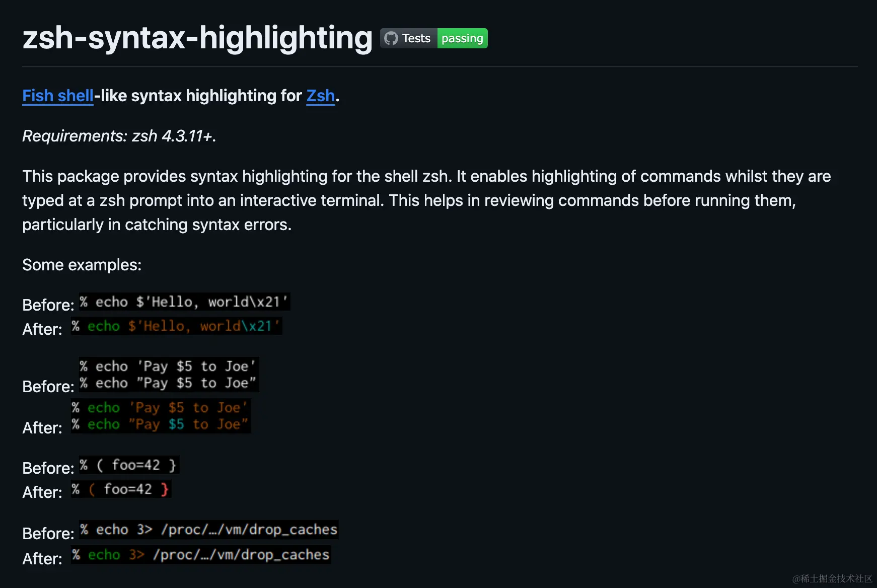The height and width of the screenshot is (588, 877).
Task: Open the after image of highlighted foo=42
Action: (121, 489)
